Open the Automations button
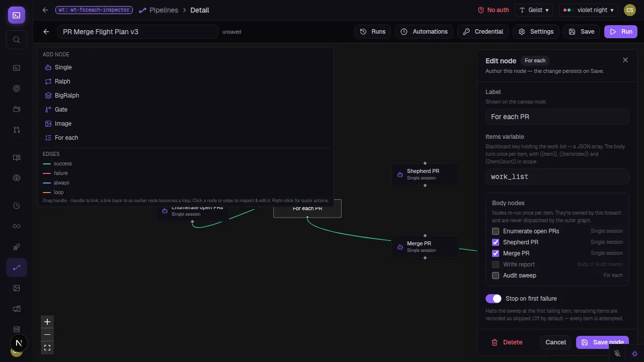The width and height of the screenshot is (644, 362). click(x=424, y=32)
